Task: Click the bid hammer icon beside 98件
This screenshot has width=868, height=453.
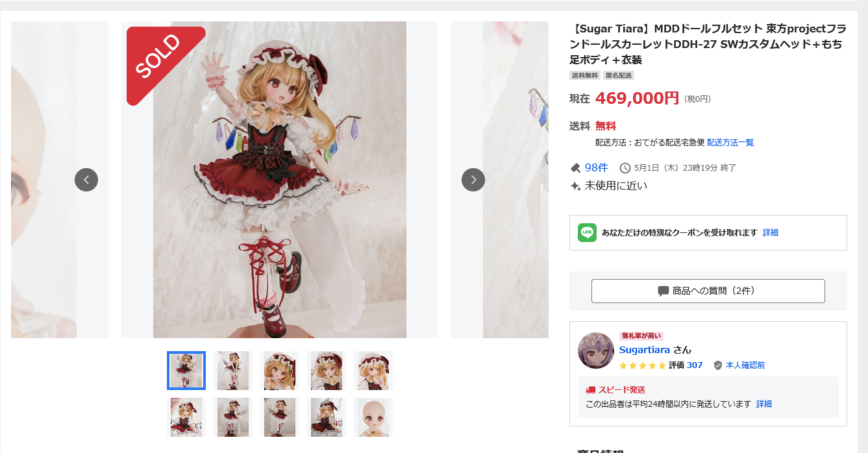Action: tap(575, 168)
